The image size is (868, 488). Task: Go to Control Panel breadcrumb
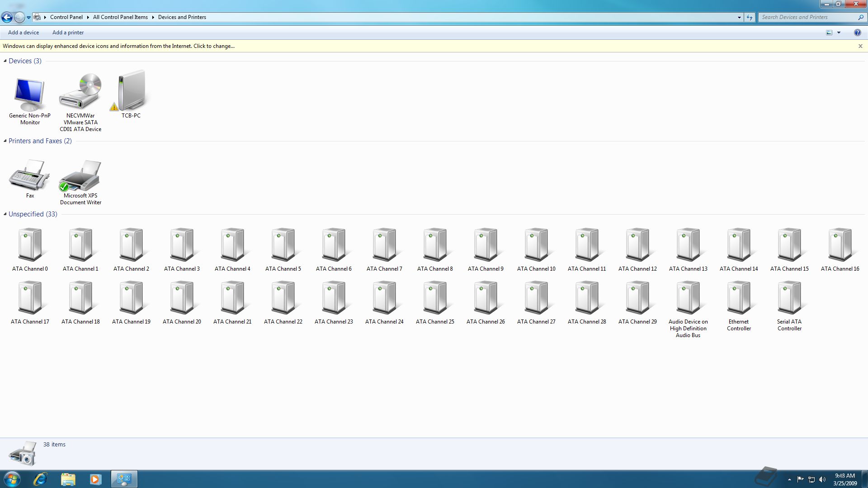(x=66, y=17)
